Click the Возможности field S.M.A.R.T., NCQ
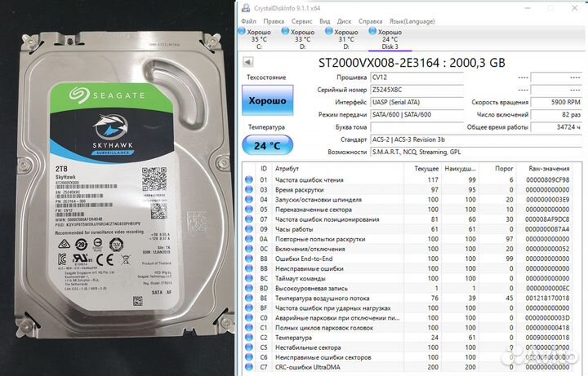Screen dimensions: 588x376 [x=476, y=152]
